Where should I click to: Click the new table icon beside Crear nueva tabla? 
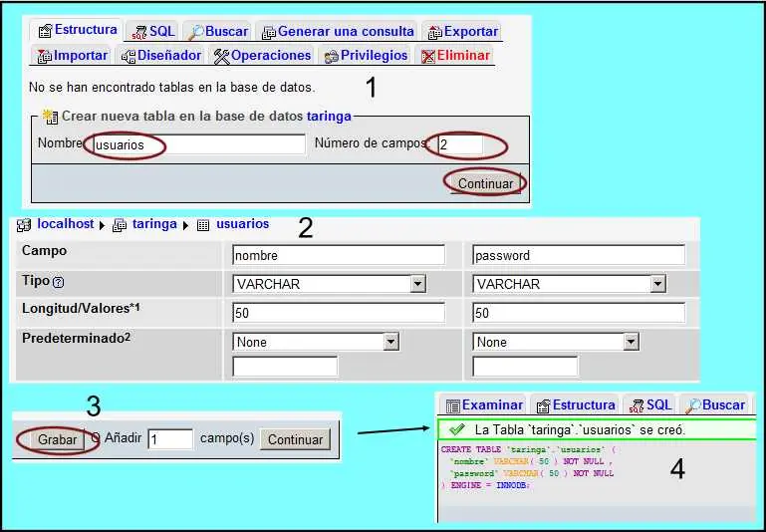click(50, 117)
